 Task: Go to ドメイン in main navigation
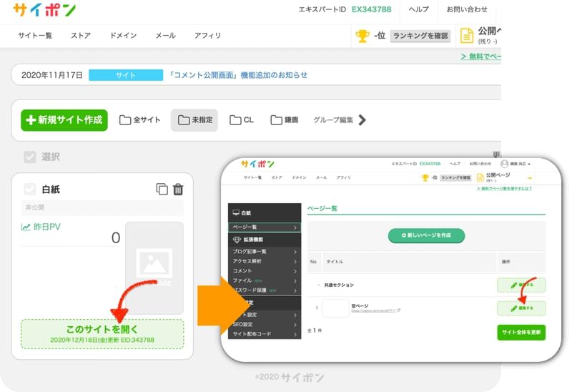123,35
